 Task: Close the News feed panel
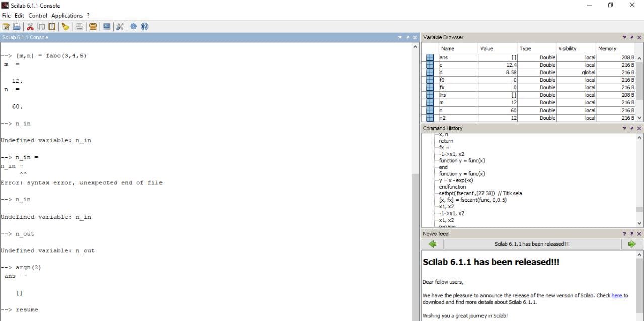[x=639, y=234]
